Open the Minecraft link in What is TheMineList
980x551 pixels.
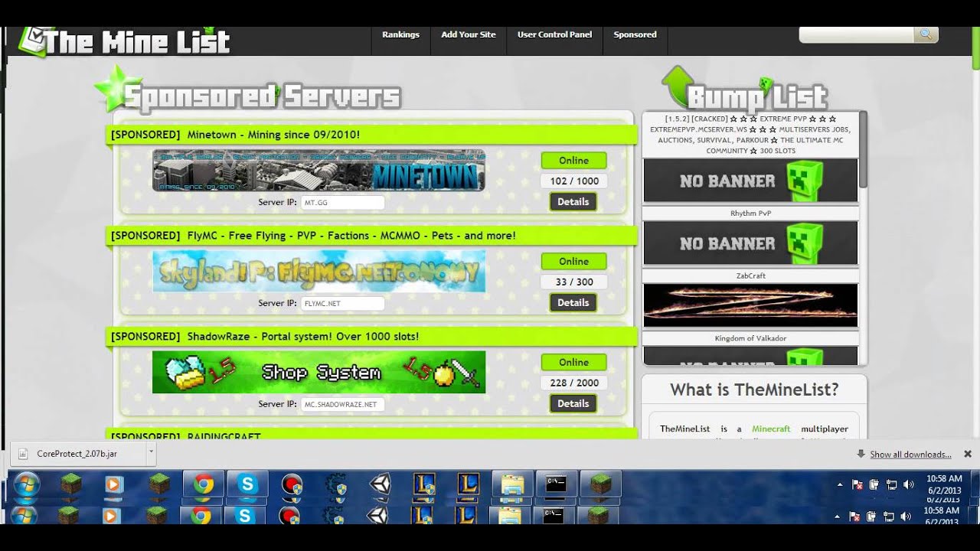pyautogui.click(x=771, y=429)
